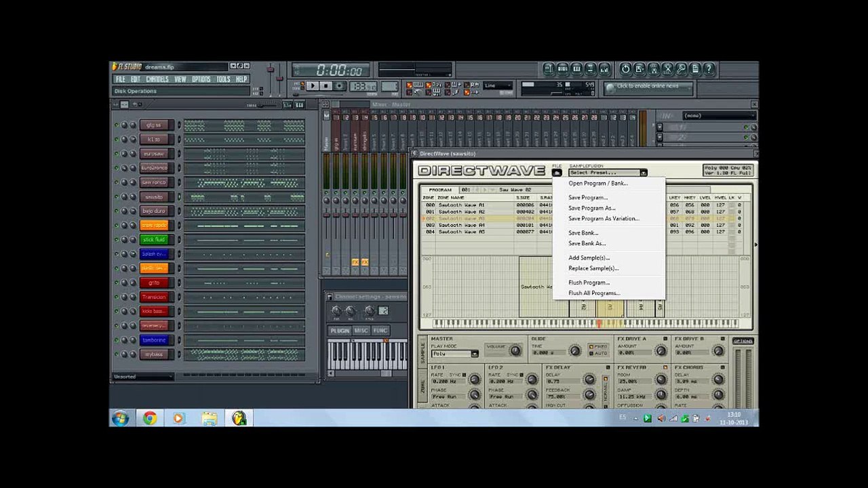Image resolution: width=868 pixels, height=488 pixels.
Task: Open Windows Explorer folder in taskbar
Action: 209,418
